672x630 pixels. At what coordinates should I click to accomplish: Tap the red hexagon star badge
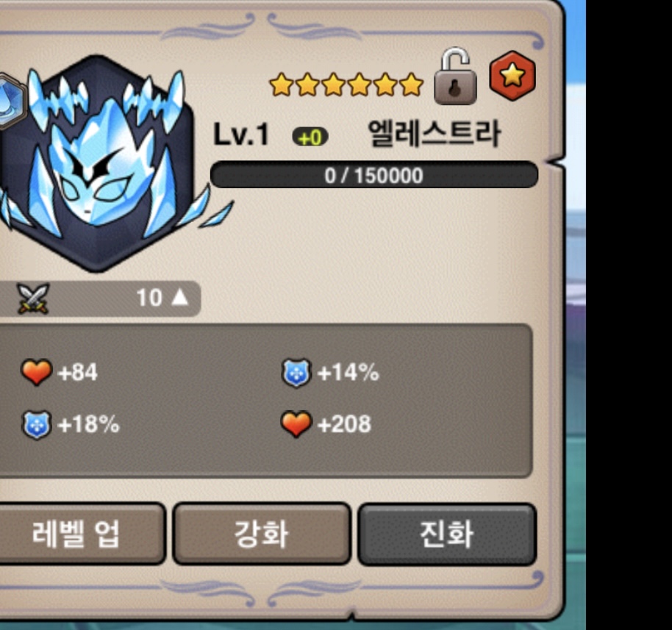pyautogui.click(x=512, y=76)
